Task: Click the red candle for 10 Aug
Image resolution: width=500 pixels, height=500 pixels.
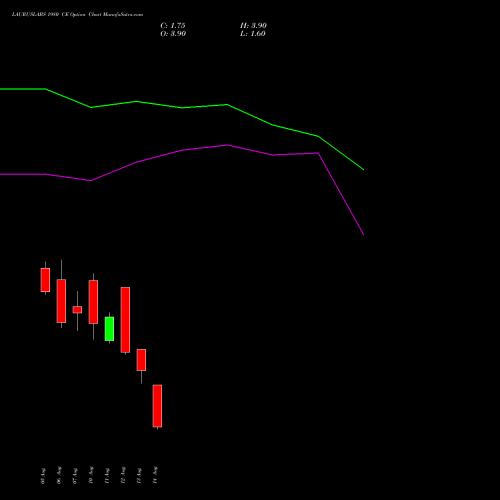Action: pos(93,302)
